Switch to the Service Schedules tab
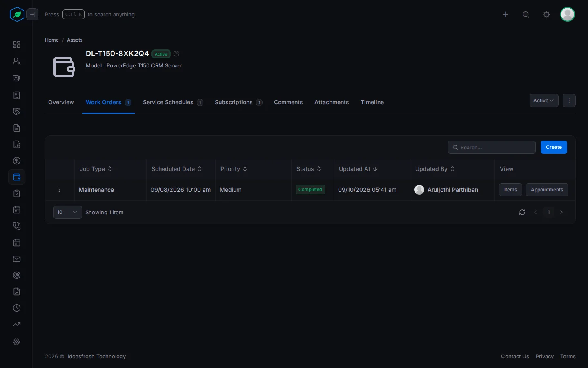Image resolution: width=588 pixels, height=368 pixels. pos(173,102)
